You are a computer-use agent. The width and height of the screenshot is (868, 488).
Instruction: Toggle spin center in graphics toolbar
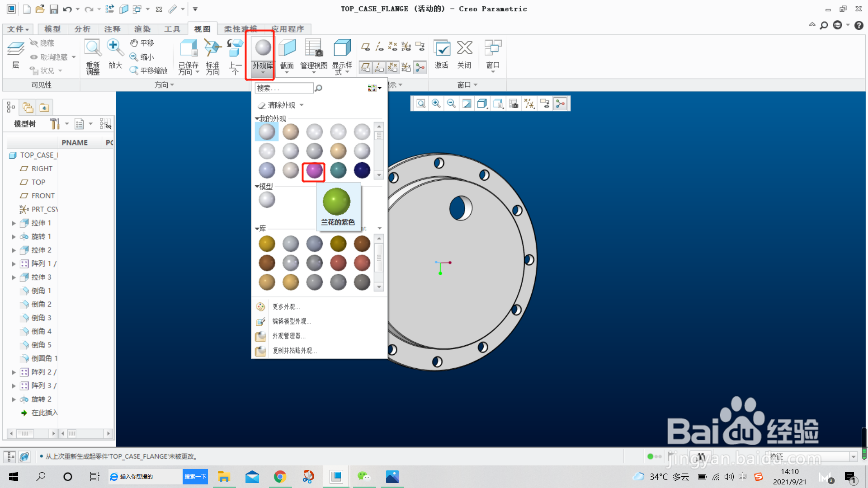coord(560,104)
